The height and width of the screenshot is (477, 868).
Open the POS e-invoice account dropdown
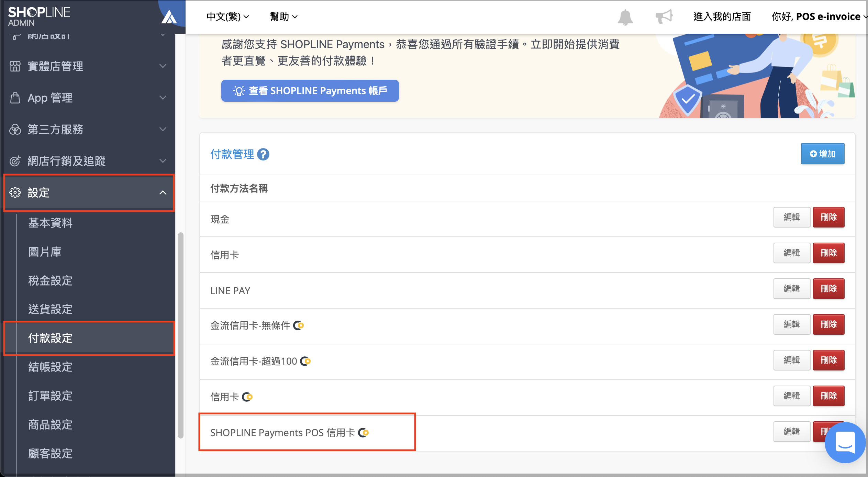click(x=820, y=16)
